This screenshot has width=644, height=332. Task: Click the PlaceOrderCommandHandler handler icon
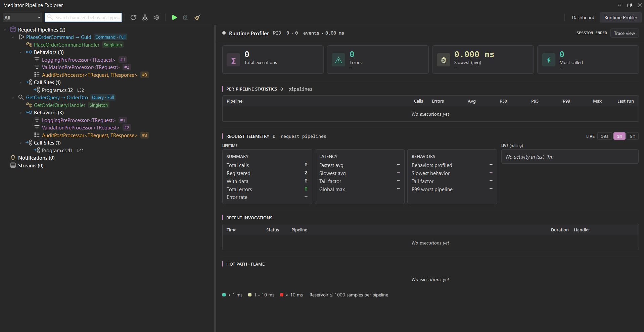pos(29,45)
